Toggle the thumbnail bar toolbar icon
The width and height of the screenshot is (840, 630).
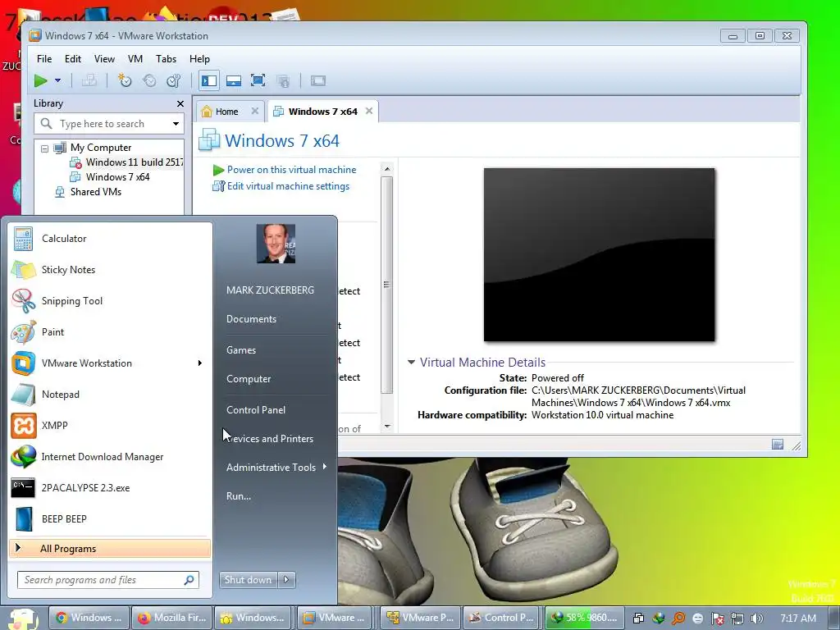click(x=234, y=81)
